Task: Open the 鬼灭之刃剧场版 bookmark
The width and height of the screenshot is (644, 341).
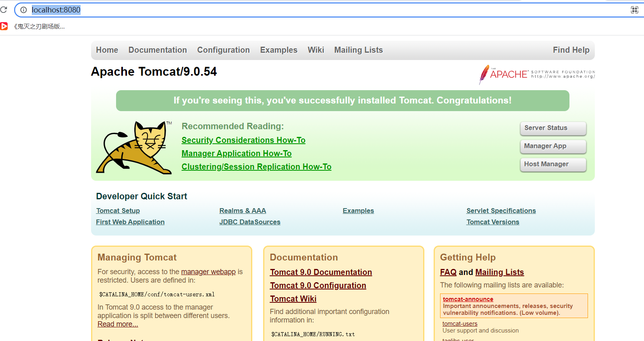Action: coord(39,27)
